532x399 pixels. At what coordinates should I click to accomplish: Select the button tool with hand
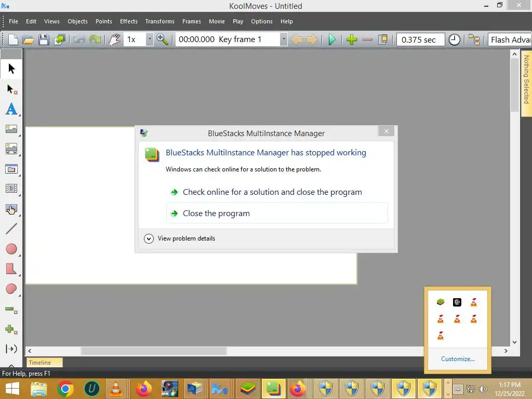coord(11,209)
